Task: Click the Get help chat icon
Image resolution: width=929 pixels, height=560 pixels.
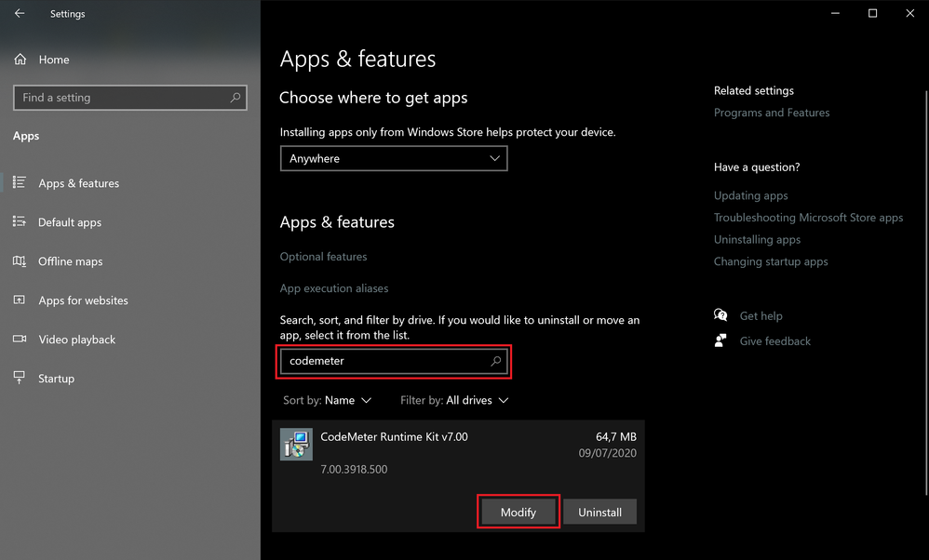Action: tap(720, 315)
